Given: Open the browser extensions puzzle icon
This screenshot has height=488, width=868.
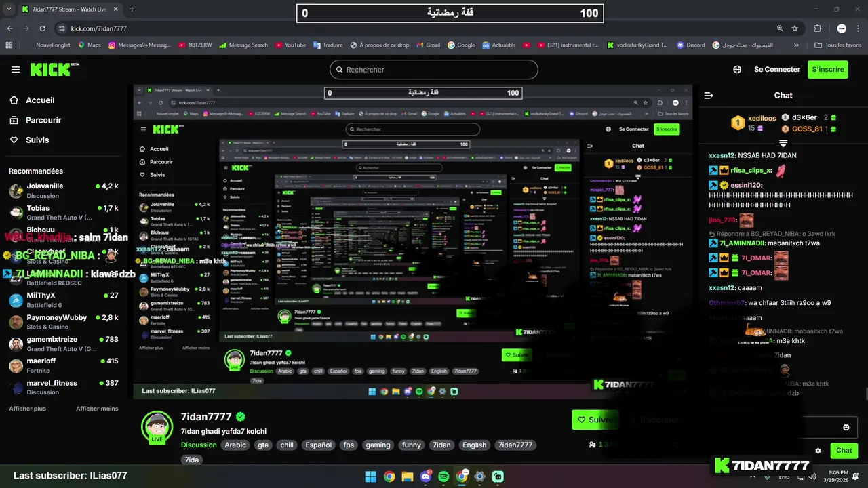Looking at the screenshot, I should 817,28.
